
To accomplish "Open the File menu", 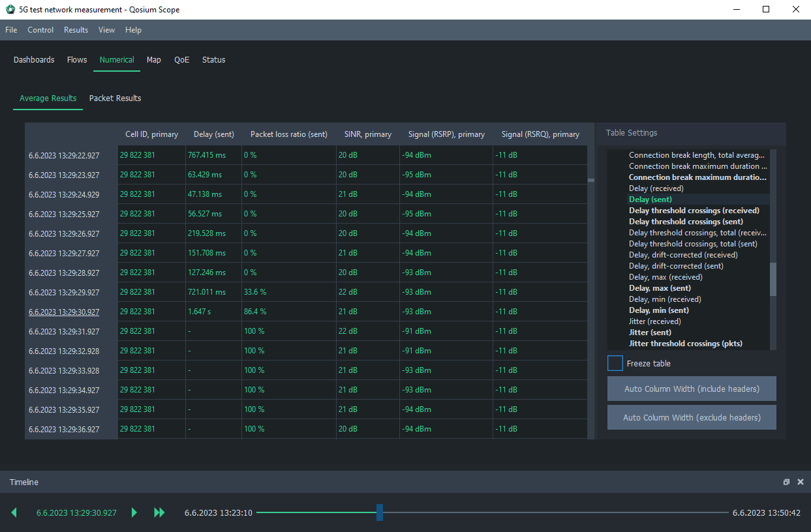I will pos(11,30).
